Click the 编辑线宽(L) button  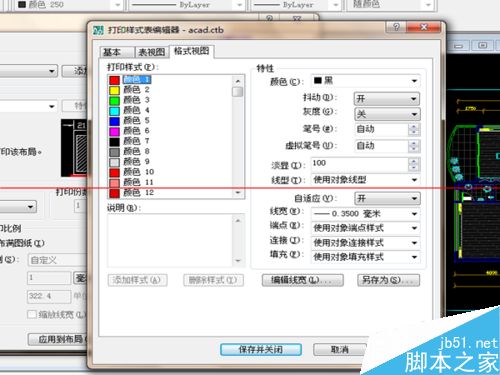point(303,280)
